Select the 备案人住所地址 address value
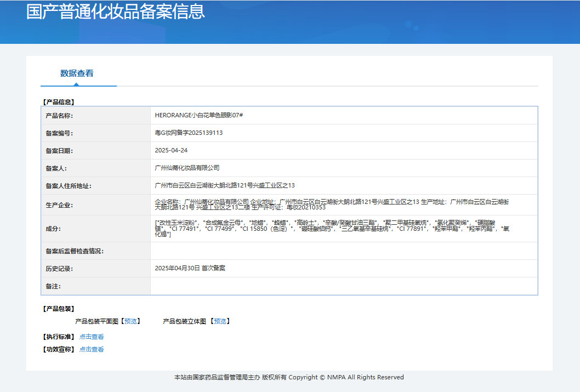580x392 pixels. click(x=225, y=186)
